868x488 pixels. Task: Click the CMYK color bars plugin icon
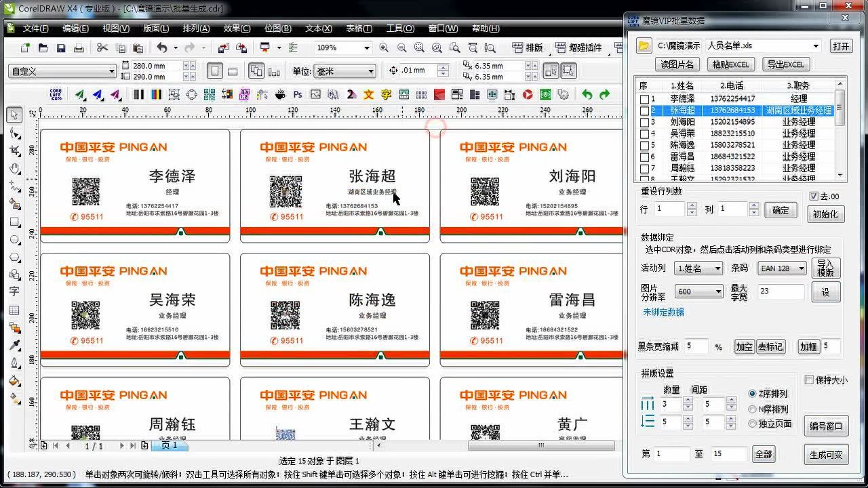[x=156, y=94]
